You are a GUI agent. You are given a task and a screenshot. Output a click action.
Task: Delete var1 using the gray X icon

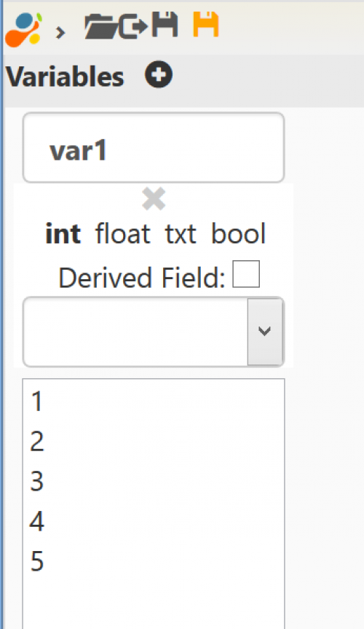[x=154, y=198]
